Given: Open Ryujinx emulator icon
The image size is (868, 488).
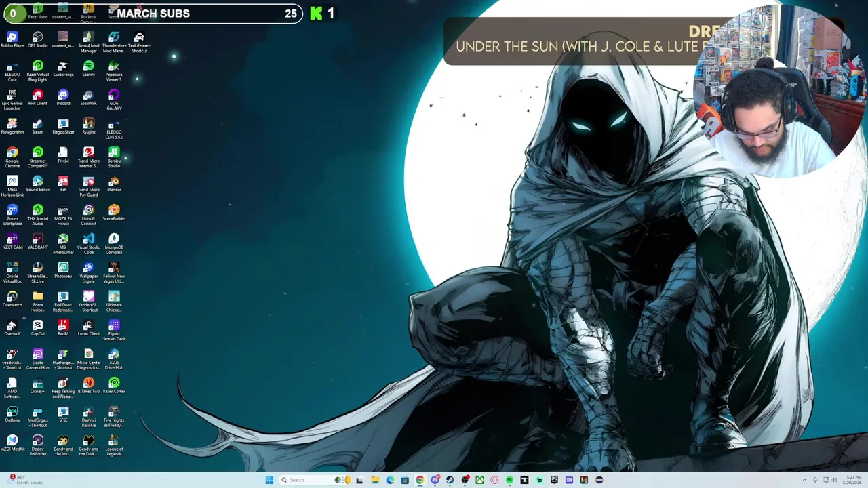Looking at the screenshot, I should click(88, 126).
